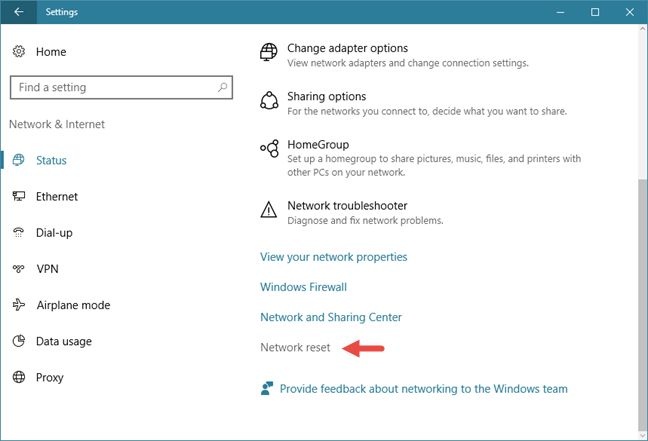Click the Data usage pie icon
The image size is (648, 441).
(x=19, y=341)
